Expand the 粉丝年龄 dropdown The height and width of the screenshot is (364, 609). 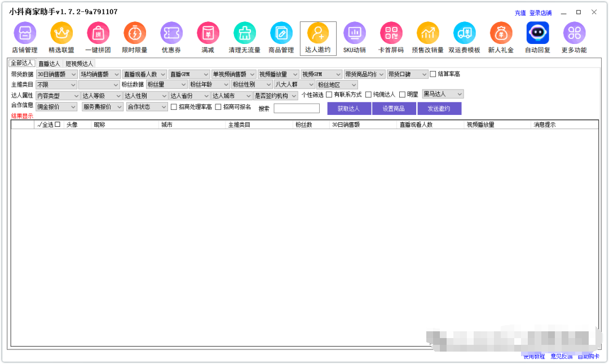(x=209, y=85)
